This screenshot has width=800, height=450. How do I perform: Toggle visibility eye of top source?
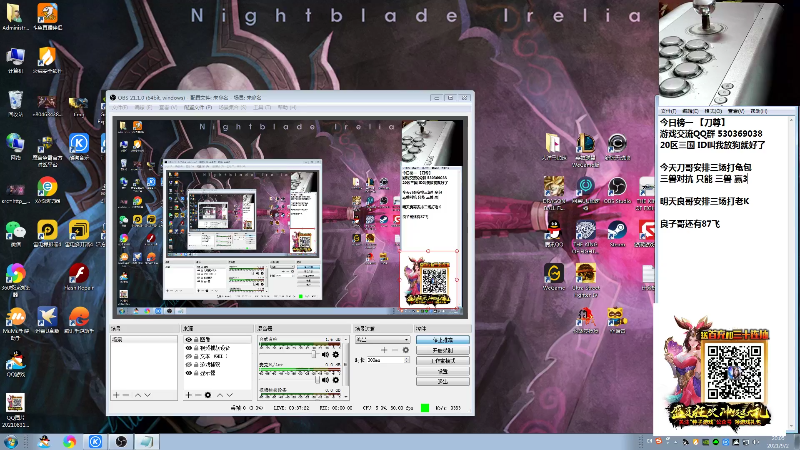[x=189, y=339]
